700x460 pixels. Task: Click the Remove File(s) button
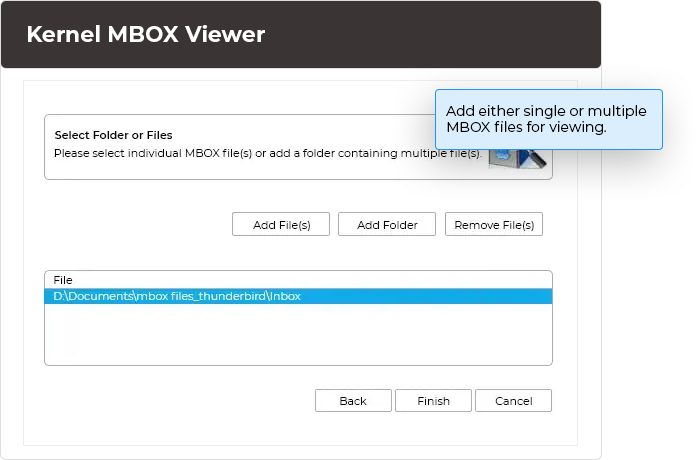(x=494, y=224)
